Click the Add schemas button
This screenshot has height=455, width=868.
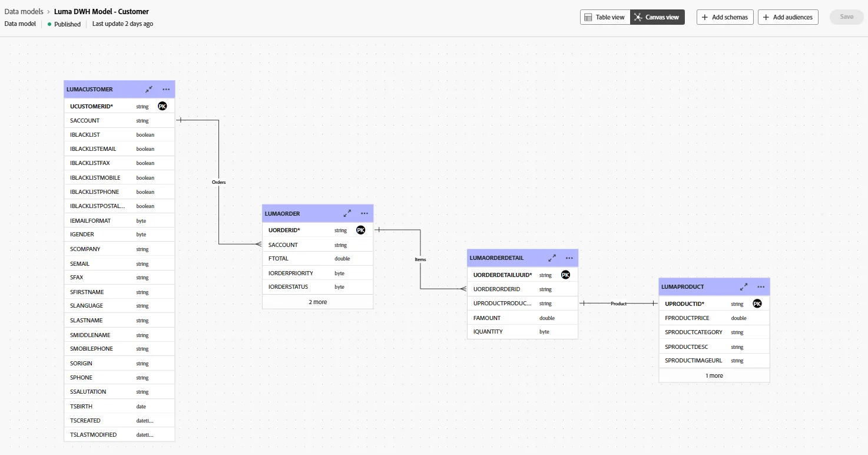click(x=725, y=17)
